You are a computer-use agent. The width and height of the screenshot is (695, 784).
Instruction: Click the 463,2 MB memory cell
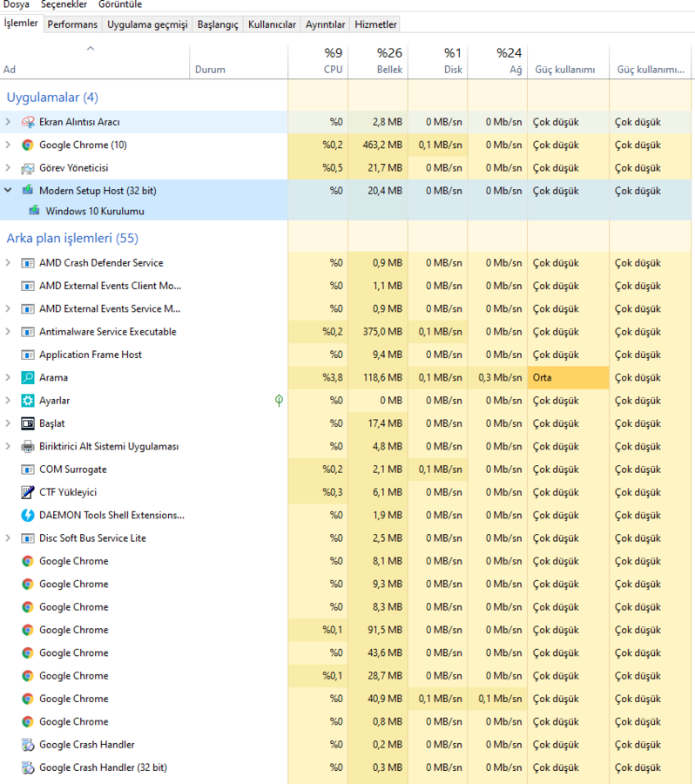coord(378,145)
